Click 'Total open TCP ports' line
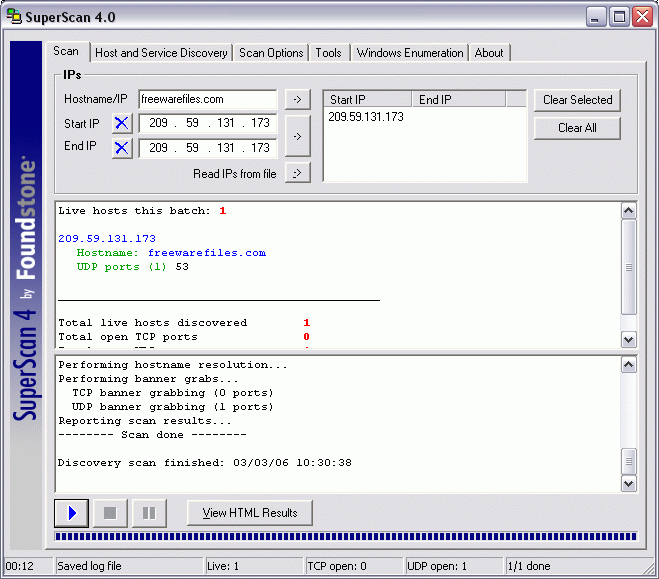The height and width of the screenshot is (579, 659). point(184,337)
